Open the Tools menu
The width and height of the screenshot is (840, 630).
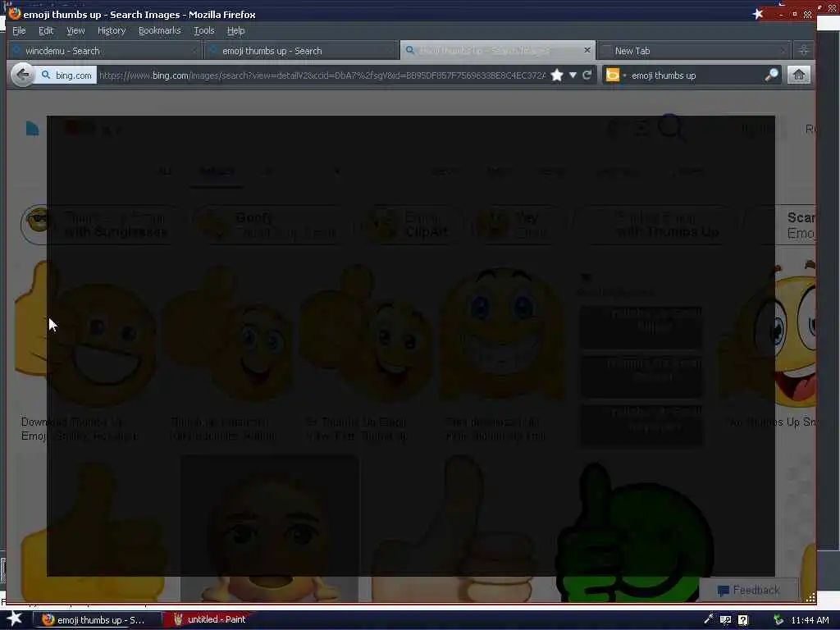(x=204, y=30)
